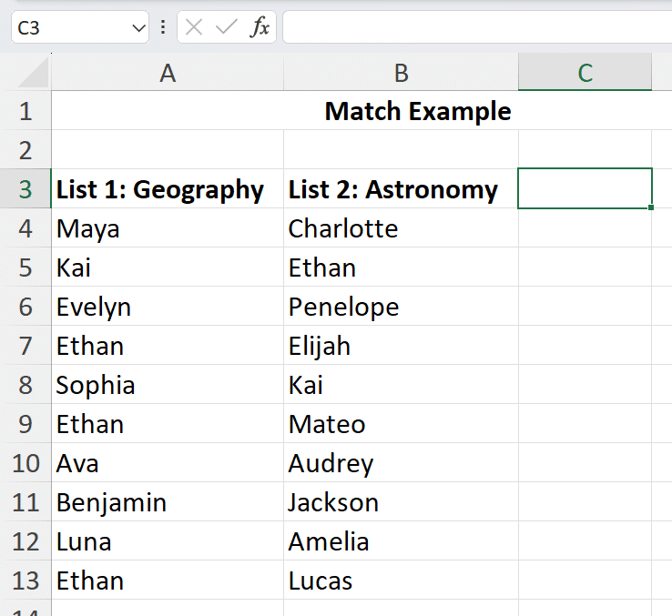Viewport: 672px width, 616px height.
Task: Select row 3 header
Action: click(x=25, y=188)
